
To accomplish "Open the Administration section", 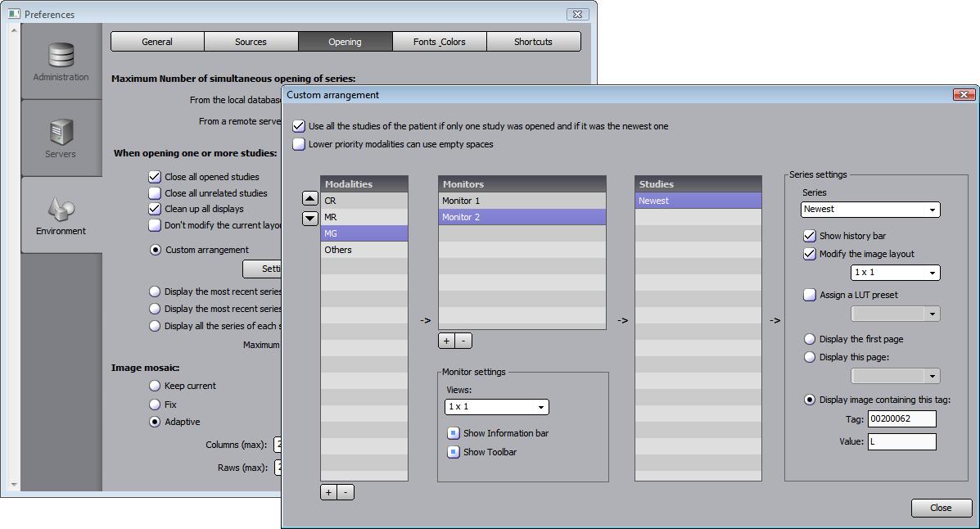I will (x=61, y=62).
